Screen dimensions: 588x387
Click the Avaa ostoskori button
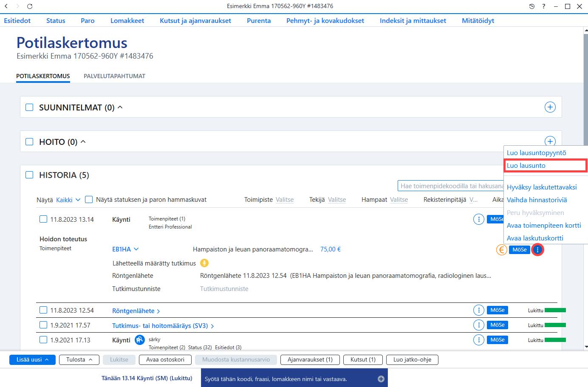(165, 360)
